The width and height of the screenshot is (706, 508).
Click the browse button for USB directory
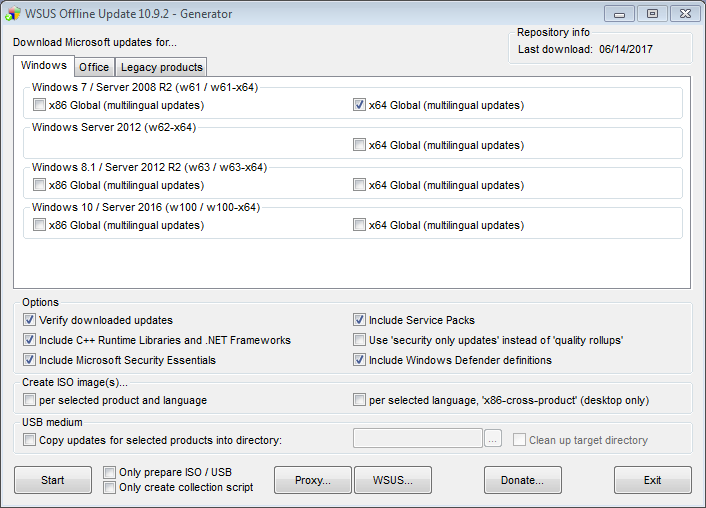[x=493, y=440]
